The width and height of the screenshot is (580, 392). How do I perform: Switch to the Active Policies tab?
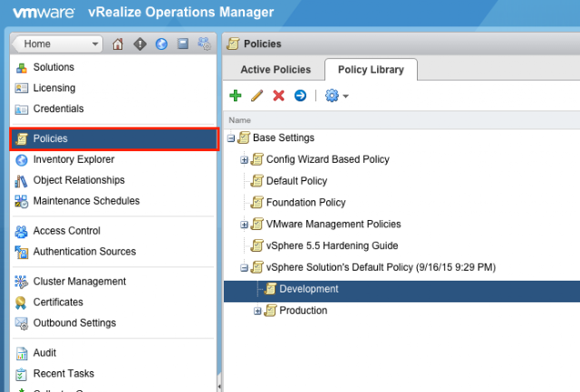pos(275,70)
